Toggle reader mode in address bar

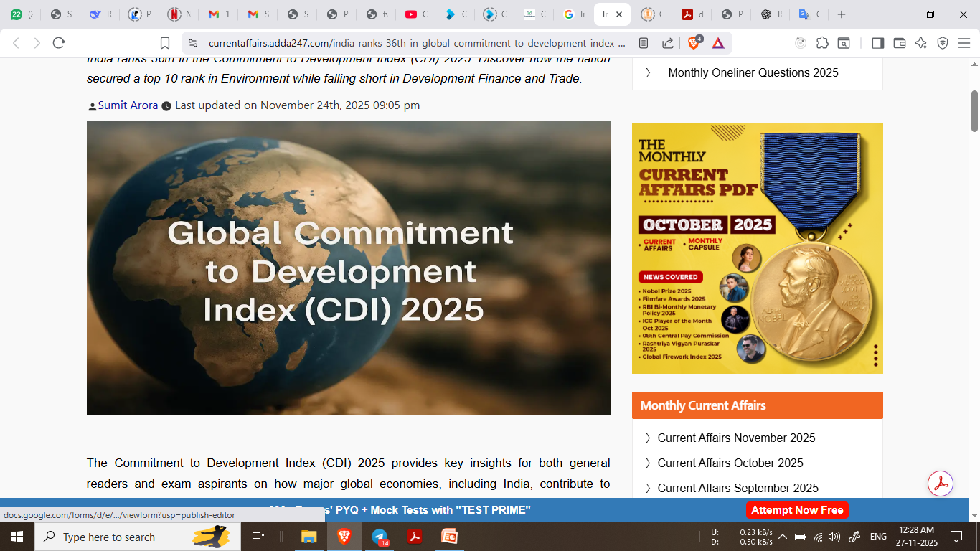tap(644, 43)
